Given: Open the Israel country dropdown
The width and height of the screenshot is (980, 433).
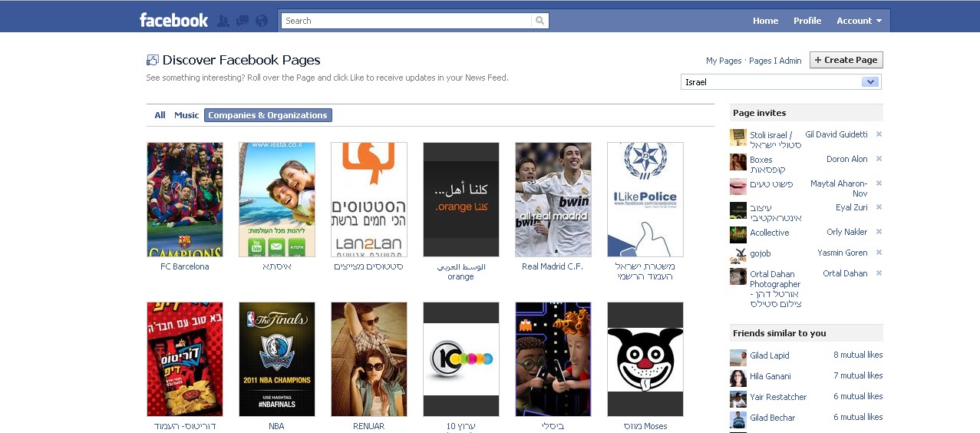Looking at the screenshot, I should tap(781, 82).
